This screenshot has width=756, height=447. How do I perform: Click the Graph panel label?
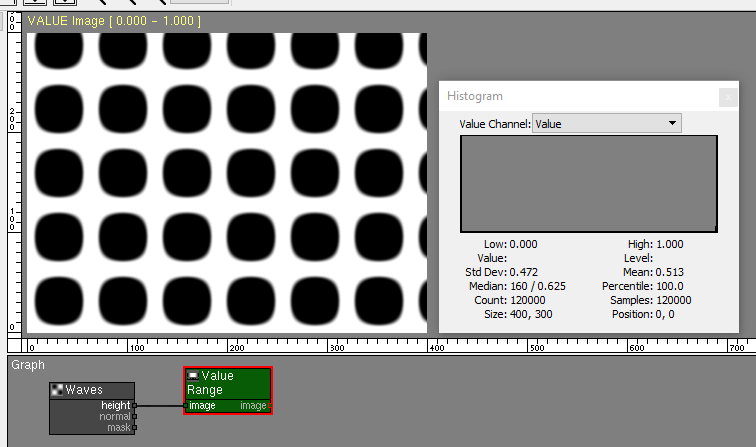pos(28,365)
